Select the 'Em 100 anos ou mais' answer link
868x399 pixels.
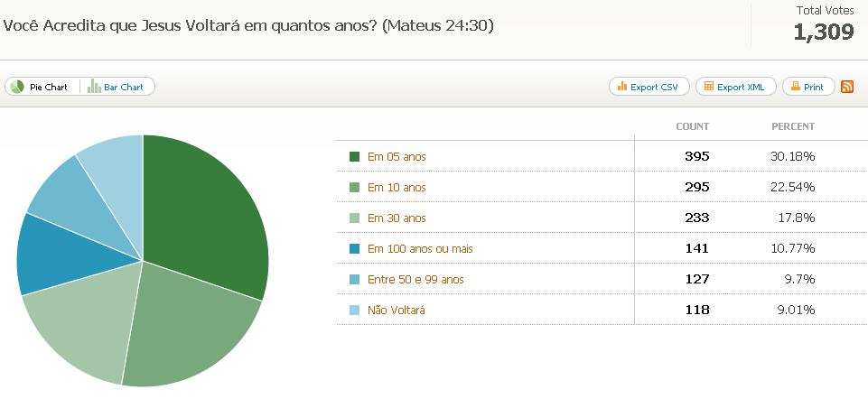(420, 249)
